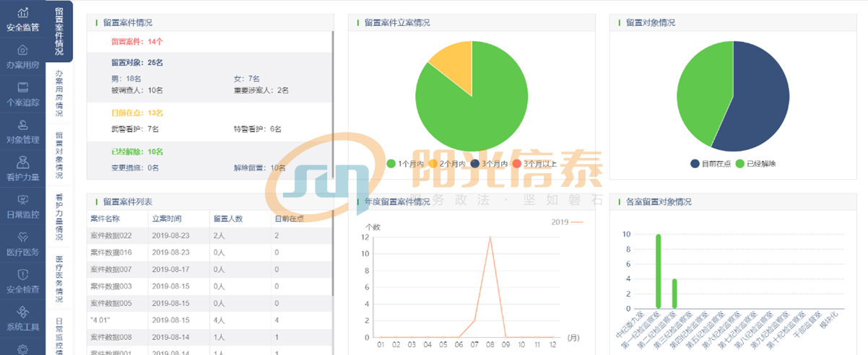Open the 安全检查 shield icon
868x355 pixels.
coord(22,274)
